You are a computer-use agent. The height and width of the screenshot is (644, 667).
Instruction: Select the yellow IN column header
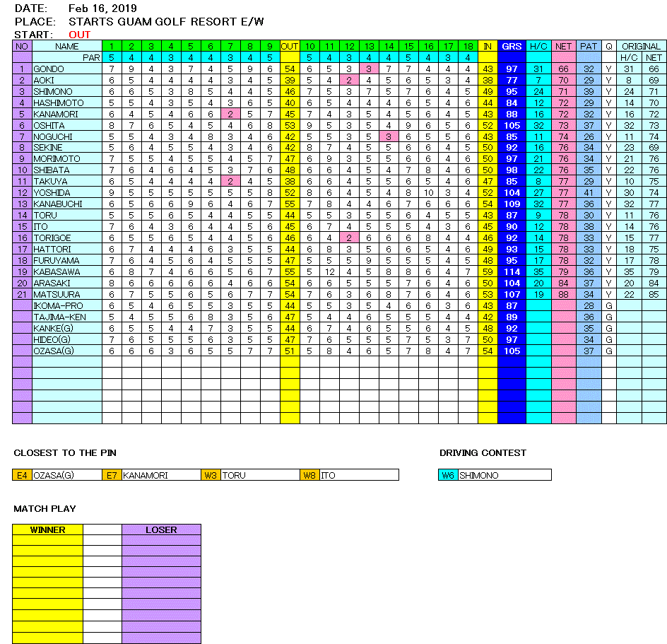(488, 46)
